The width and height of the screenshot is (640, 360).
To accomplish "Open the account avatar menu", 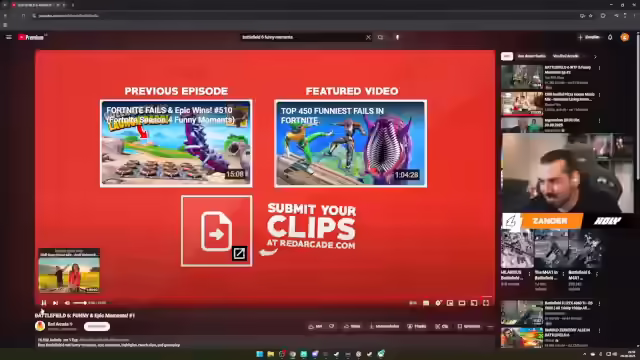I will click(x=624, y=37).
